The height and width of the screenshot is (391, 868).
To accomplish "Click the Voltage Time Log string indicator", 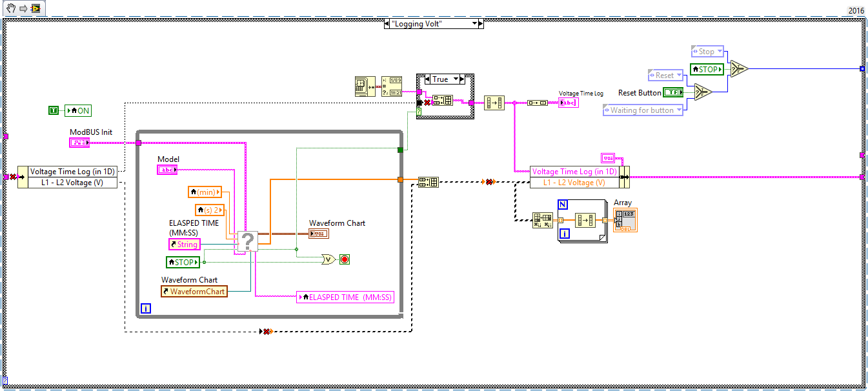I will point(569,103).
